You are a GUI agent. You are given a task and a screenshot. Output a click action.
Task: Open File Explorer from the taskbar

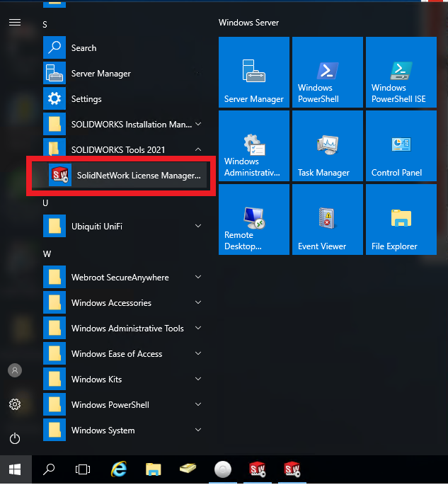(154, 469)
